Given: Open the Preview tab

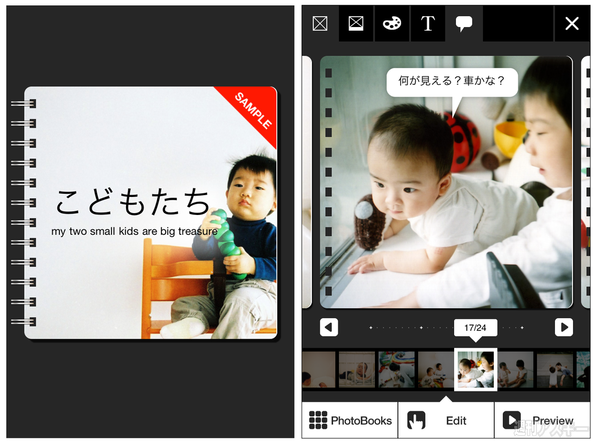Looking at the screenshot, I should [x=543, y=420].
